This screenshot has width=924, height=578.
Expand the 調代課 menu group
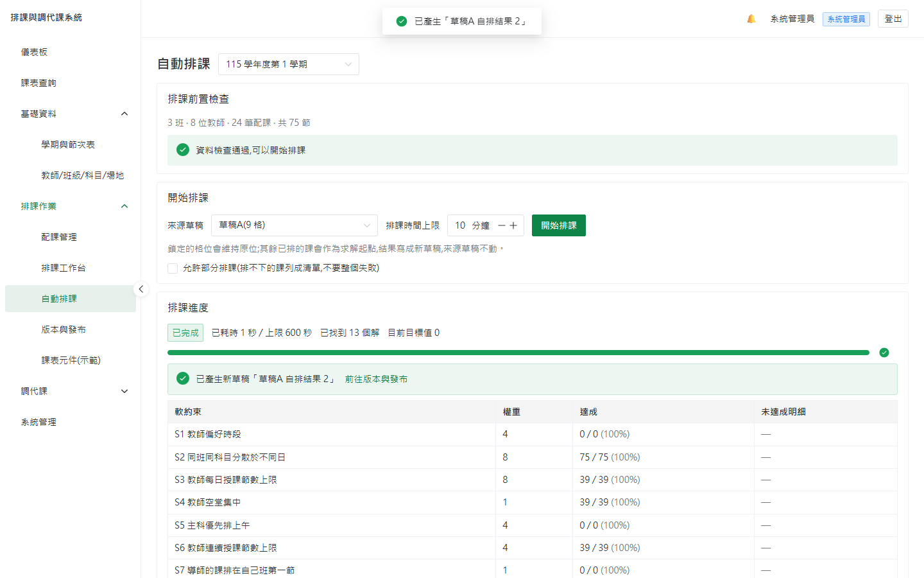pos(71,391)
